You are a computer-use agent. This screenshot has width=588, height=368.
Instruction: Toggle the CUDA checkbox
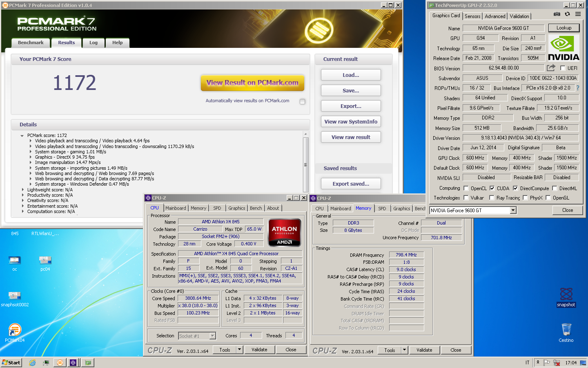click(492, 188)
